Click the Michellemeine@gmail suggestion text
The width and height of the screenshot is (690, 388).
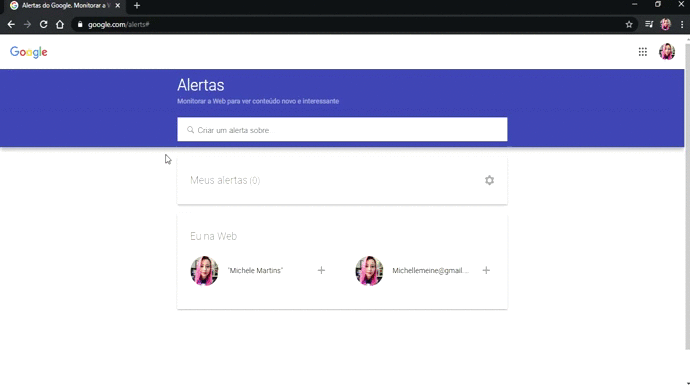(430, 271)
